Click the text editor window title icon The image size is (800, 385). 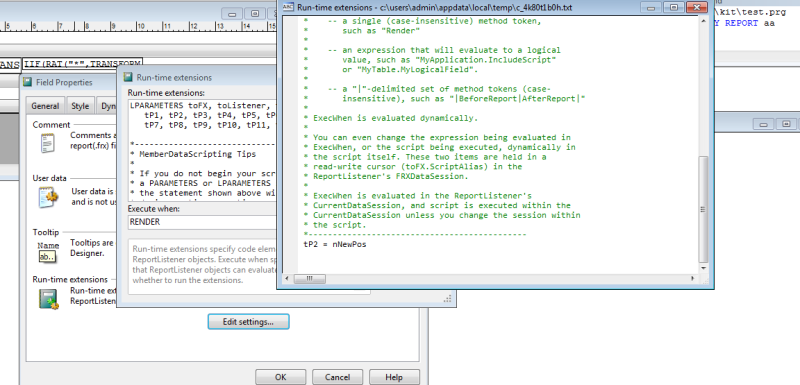[x=288, y=7]
